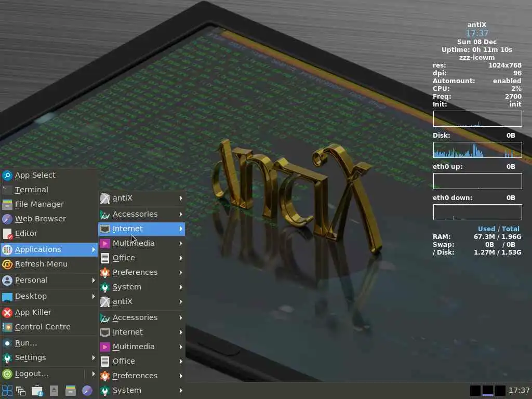Select the Logout... menu entry
Screen dimensions: 532x399
43,374
